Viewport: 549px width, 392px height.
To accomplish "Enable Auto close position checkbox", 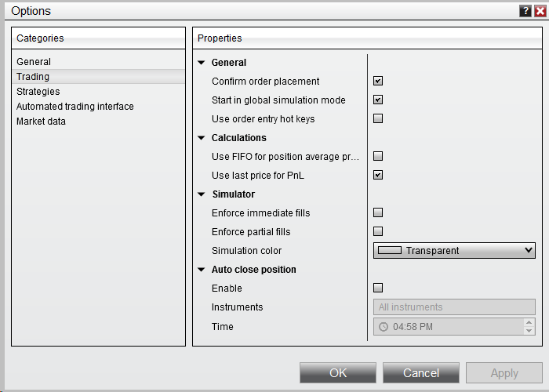I will click(378, 288).
